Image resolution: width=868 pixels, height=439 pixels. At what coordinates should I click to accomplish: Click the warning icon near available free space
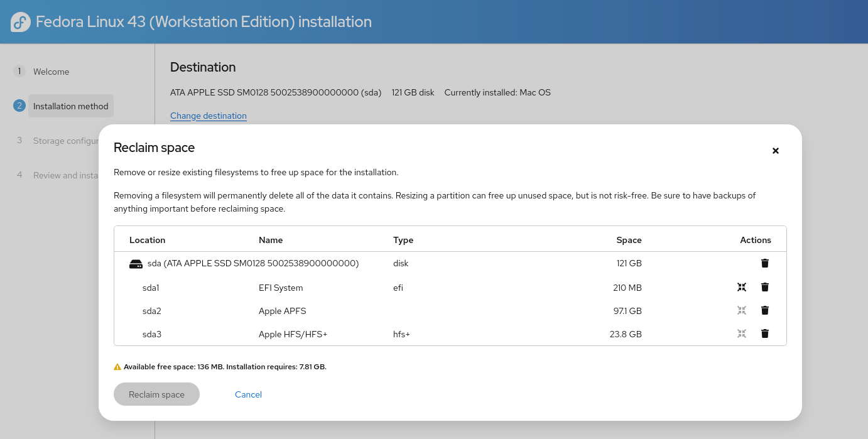pyautogui.click(x=117, y=367)
